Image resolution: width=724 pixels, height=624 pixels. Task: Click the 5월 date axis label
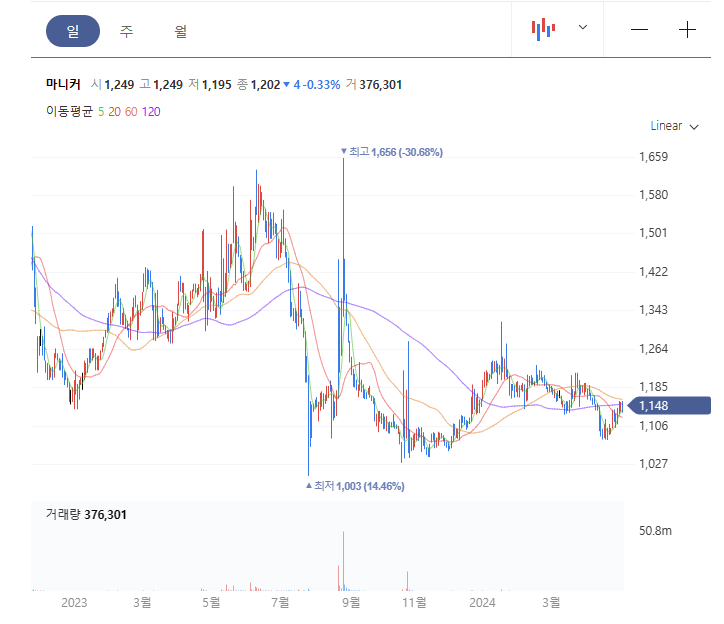[x=211, y=603]
